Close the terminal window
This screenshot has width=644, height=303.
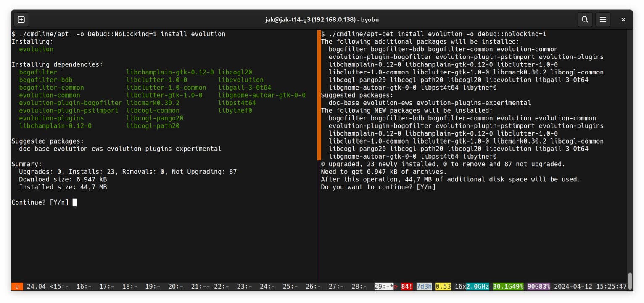click(623, 19)
